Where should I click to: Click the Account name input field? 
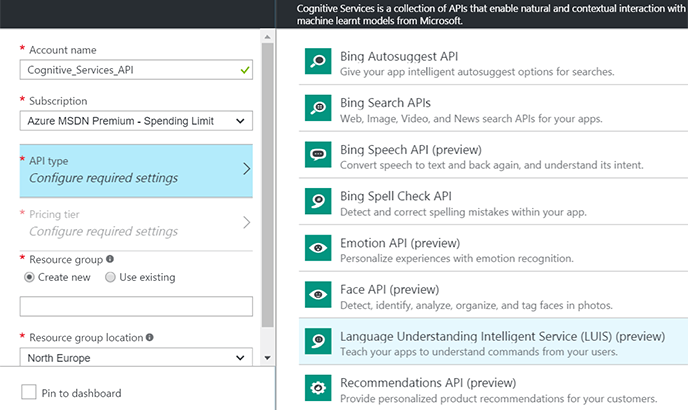pyautogui.click(x=136, y=70)
